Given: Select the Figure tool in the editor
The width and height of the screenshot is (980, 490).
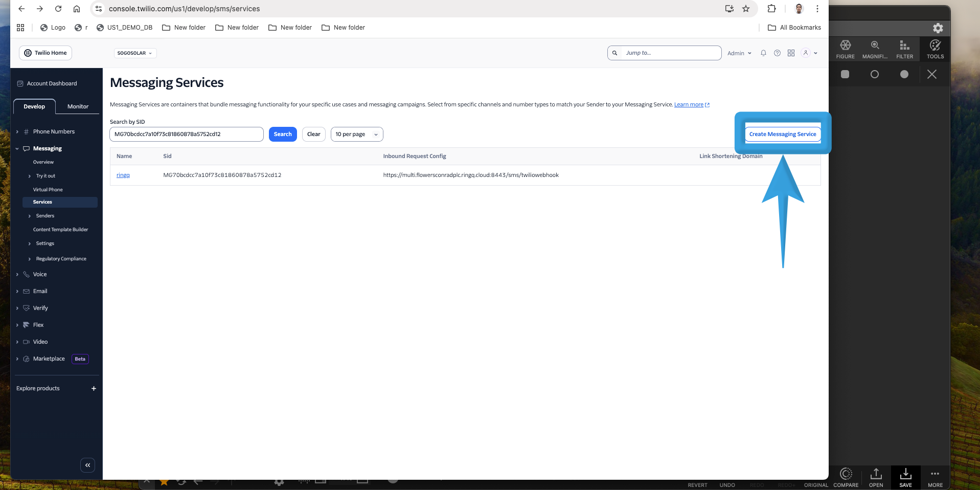Looking at the screenshot, I should pyautogui.click(x=846, y=49).
